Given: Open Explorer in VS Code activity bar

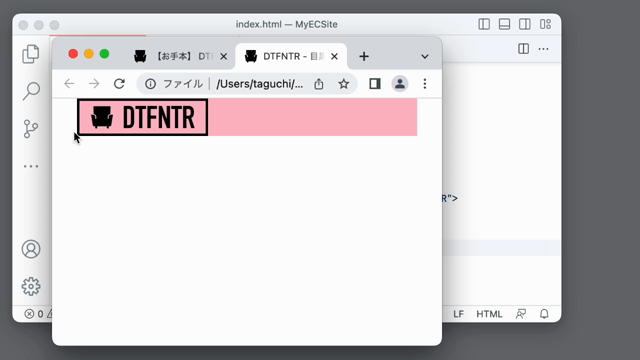Looking at the screenshot, I should click(x=31, y=54).
